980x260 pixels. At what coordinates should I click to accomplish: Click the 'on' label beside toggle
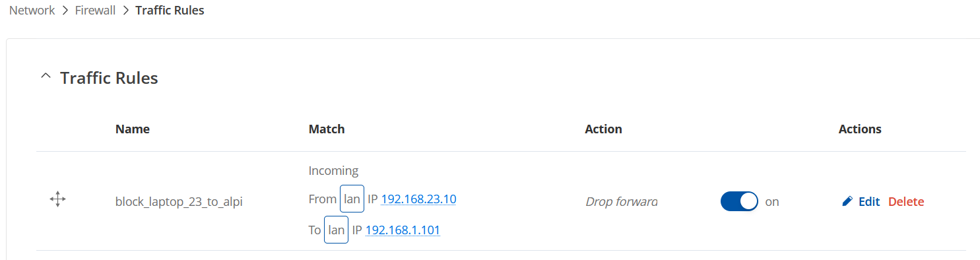(x=772, y=202)
